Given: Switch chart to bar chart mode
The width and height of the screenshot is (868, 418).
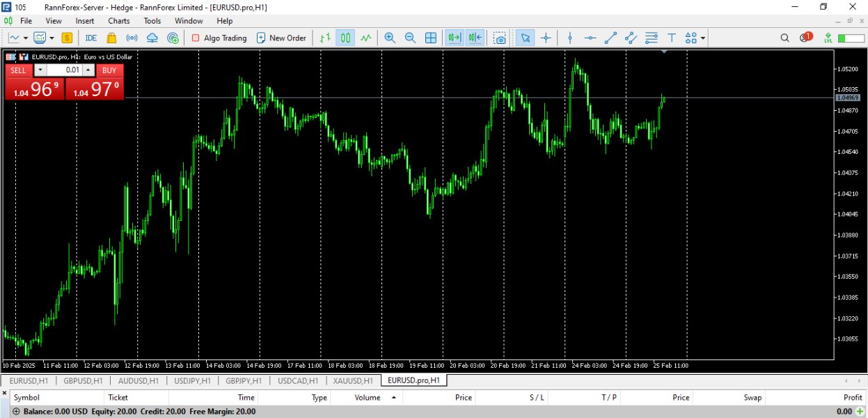Looking at the screenshot, I should coord(324,38).
